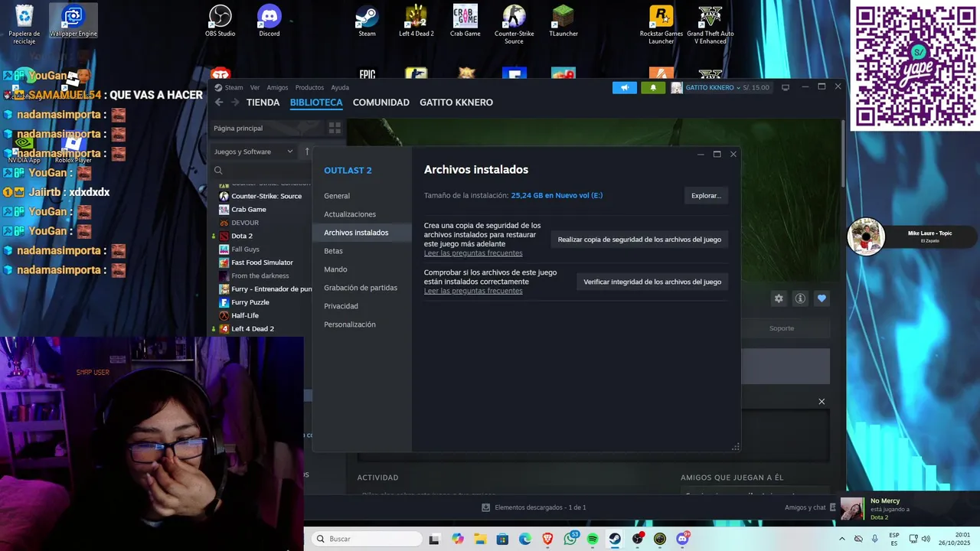Go to the COMUNIDAD tab

pyautogui.click(x=381, y=103)
